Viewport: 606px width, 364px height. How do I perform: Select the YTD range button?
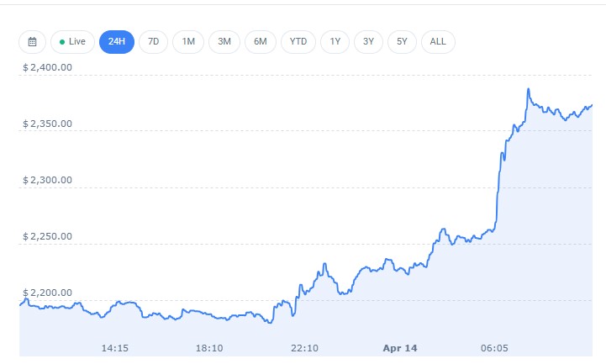[298, 41]
